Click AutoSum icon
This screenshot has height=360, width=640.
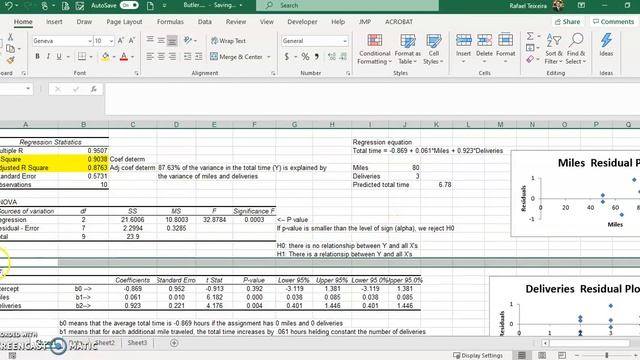point(530,36)
